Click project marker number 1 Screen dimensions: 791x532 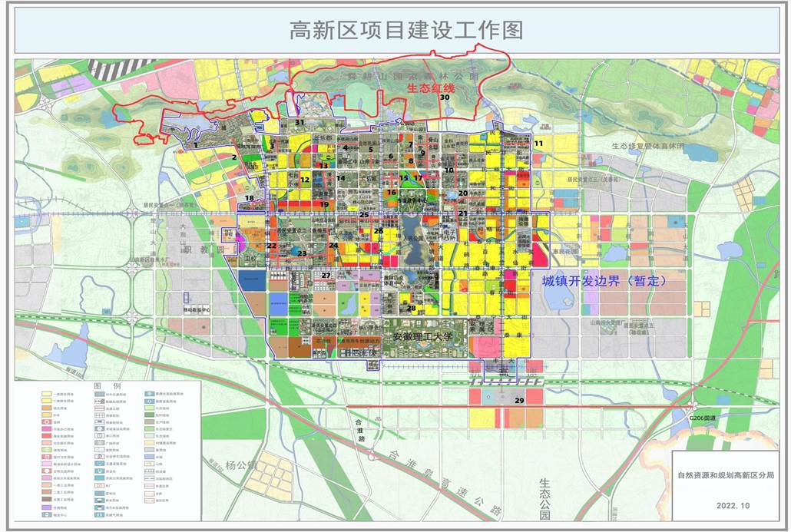195,145
